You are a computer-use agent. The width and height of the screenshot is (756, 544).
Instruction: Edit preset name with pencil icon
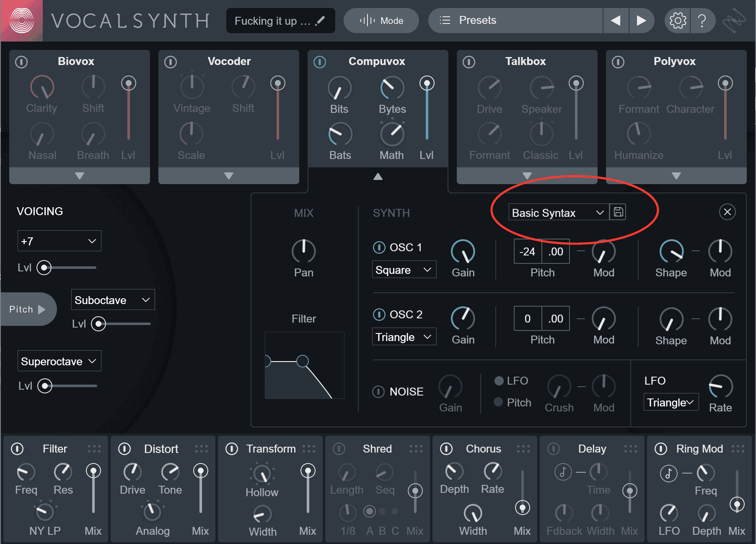click(x=320, y=21)
